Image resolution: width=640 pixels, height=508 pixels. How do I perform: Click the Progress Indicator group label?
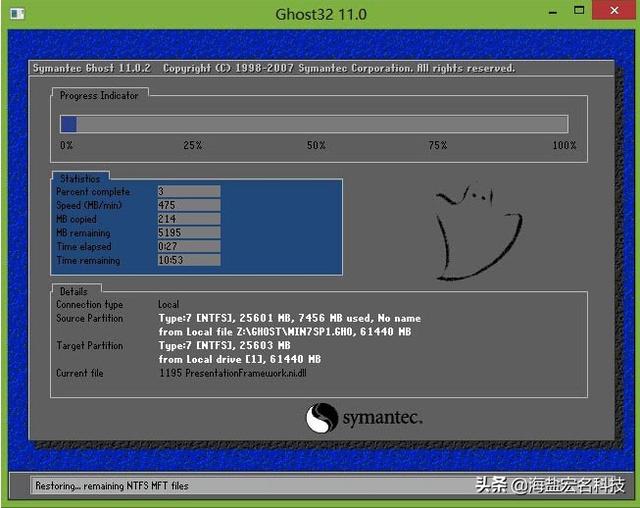(x=99, y=95)
